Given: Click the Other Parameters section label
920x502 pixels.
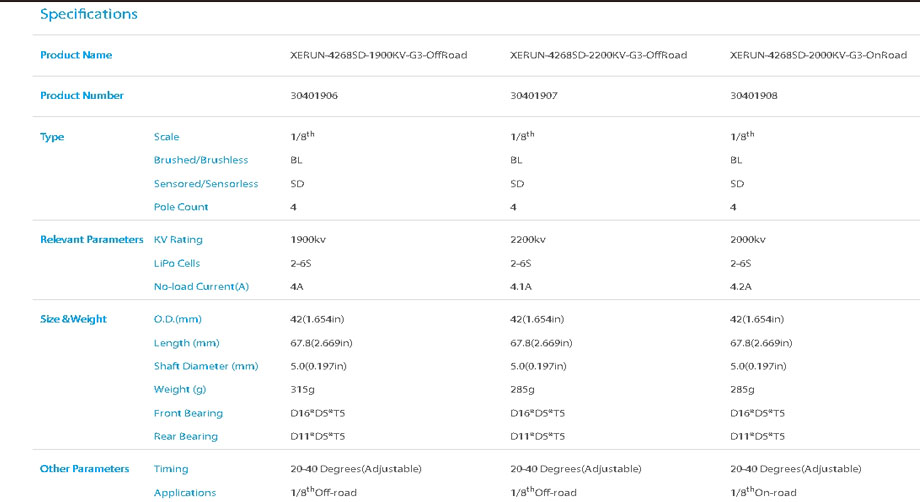Looking at the screenshot, I should pos(84,468).
